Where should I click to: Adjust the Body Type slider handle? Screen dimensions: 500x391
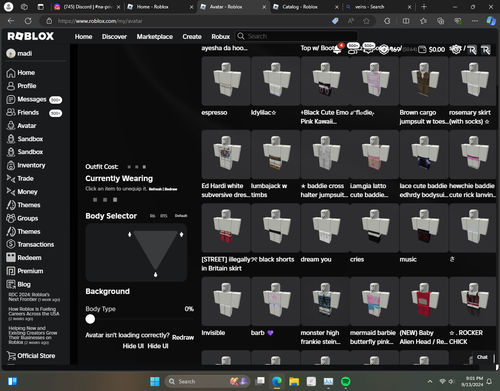point(90,319)
